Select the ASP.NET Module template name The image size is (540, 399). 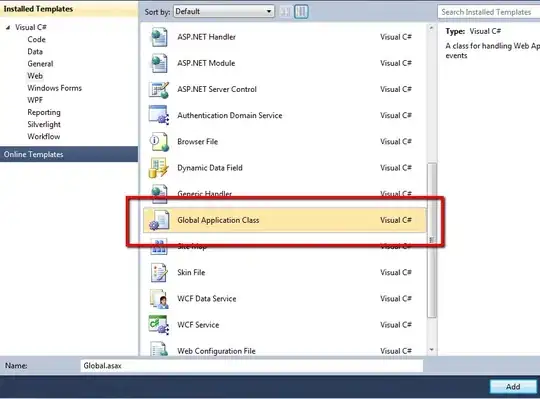pyautogui.click(x=206, y=63)
